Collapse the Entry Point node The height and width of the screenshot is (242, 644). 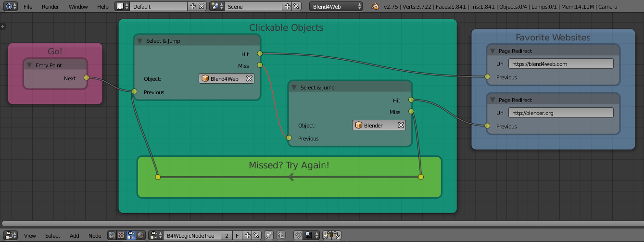[x=29, y=65]
